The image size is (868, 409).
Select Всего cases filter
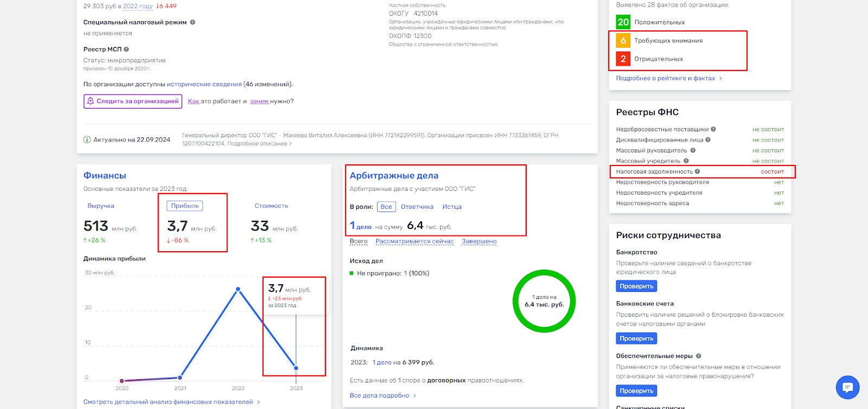pos(359,241)
